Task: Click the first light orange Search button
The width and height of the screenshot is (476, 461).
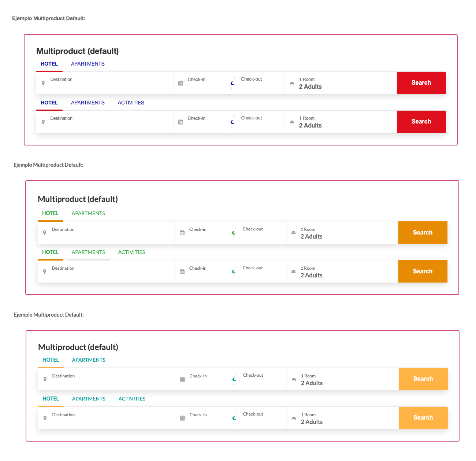Action: [423, 379]
